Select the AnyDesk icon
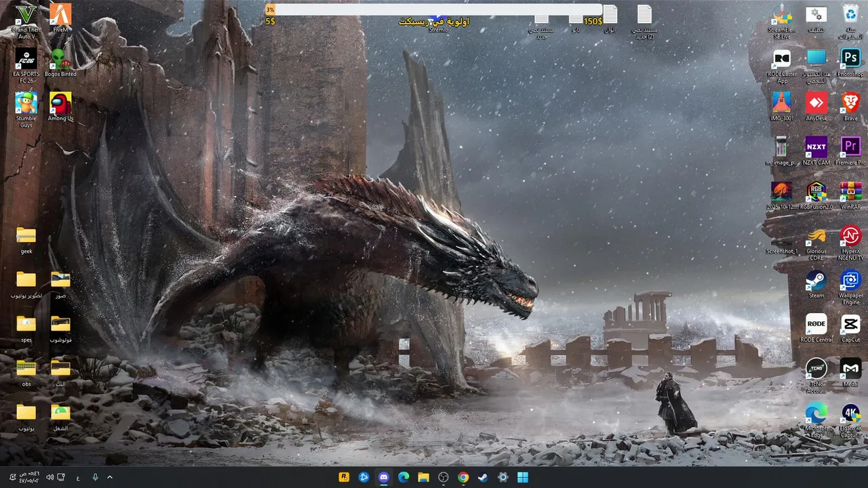 point(816,106)
